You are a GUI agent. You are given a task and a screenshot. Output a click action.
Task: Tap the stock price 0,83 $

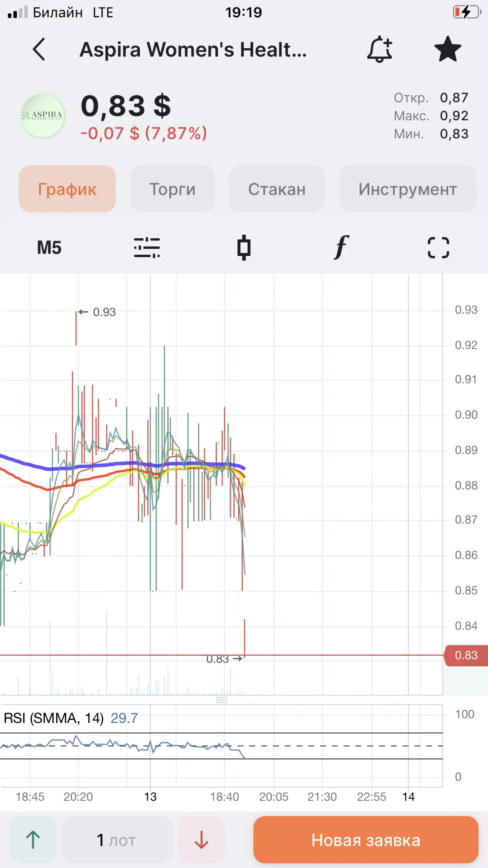126,106
